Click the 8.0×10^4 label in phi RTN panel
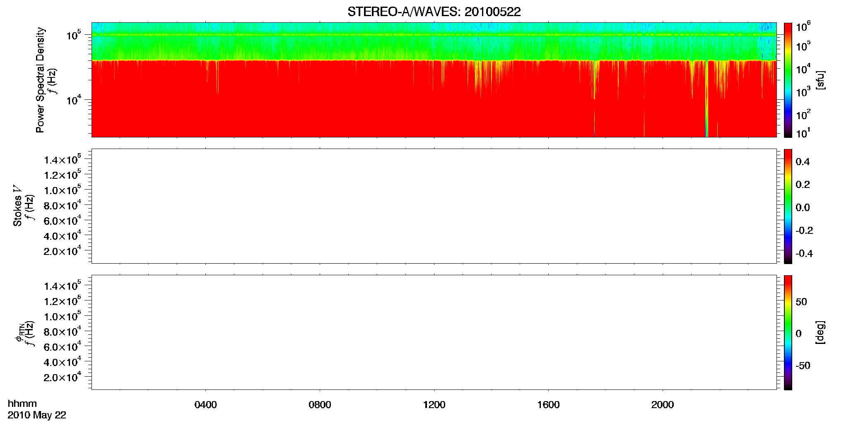The height and width of the screenshot is (447, 868). [63, 332]
